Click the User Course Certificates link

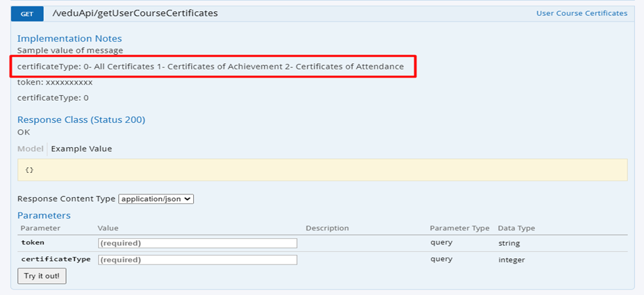coord(581,13)
